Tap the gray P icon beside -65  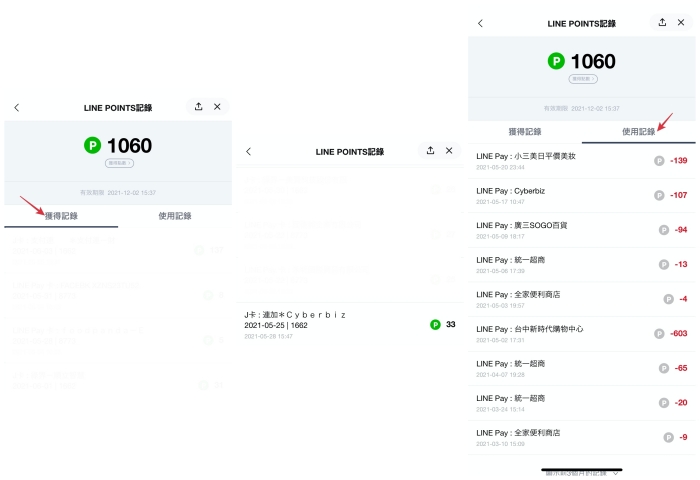664,368
